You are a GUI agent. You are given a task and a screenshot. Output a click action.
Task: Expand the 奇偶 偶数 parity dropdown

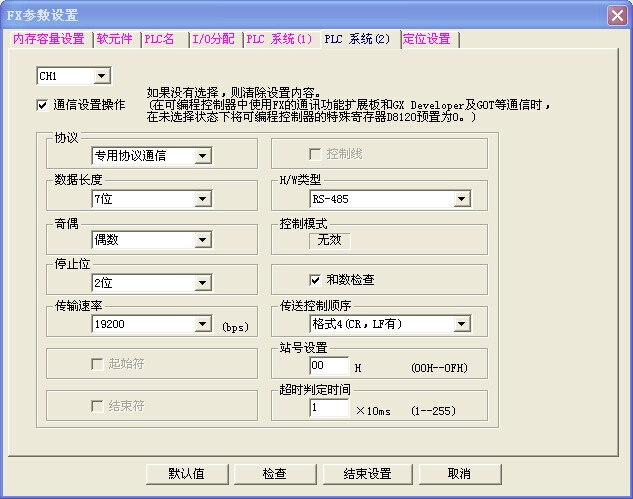[x=202, y=241]
